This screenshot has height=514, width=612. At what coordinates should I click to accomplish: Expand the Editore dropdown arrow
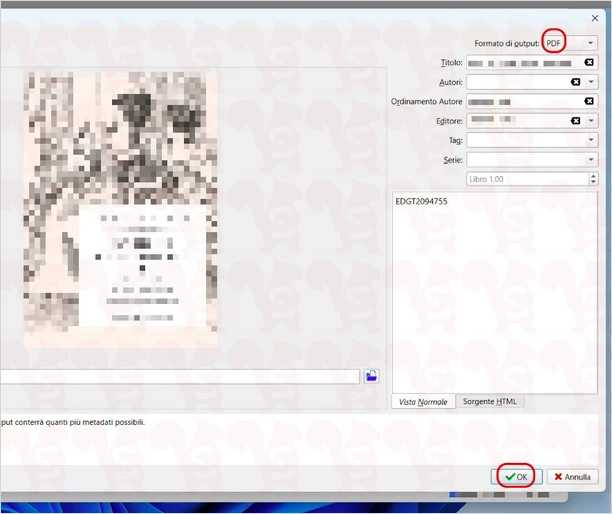[x=591, y=121]
